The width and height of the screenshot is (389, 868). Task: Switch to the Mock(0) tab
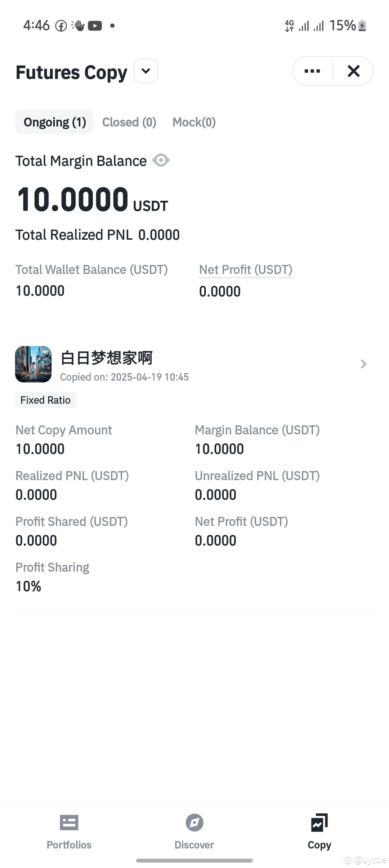pos(194,122)
